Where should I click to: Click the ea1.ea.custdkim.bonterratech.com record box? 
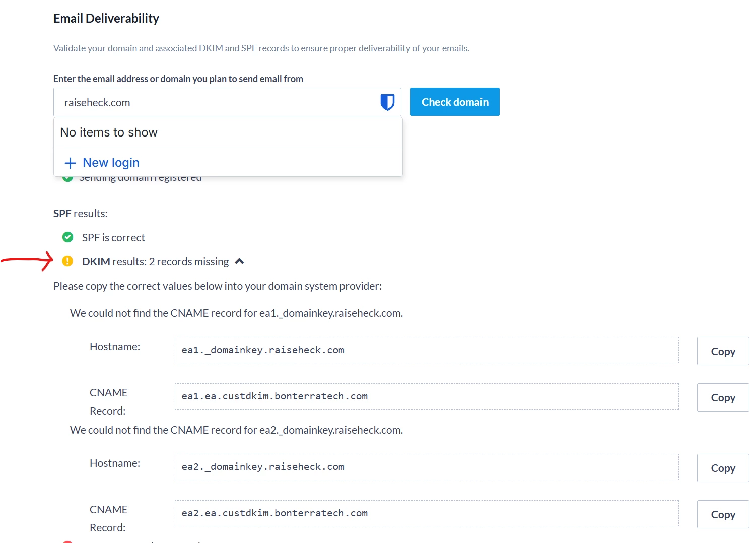tap(427, 396)
